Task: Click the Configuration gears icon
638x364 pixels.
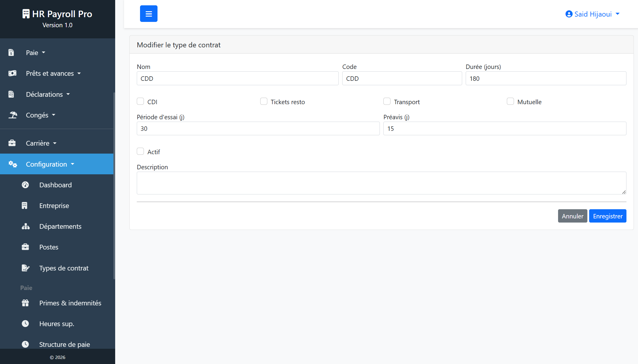Action: pos(13,164)
